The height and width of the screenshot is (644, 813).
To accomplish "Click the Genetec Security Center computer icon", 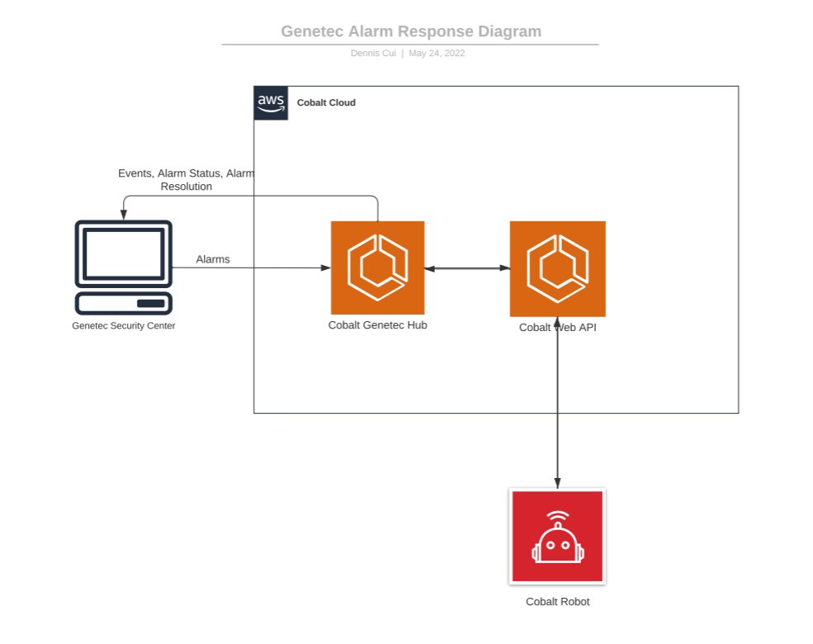I will click(124, 268).
